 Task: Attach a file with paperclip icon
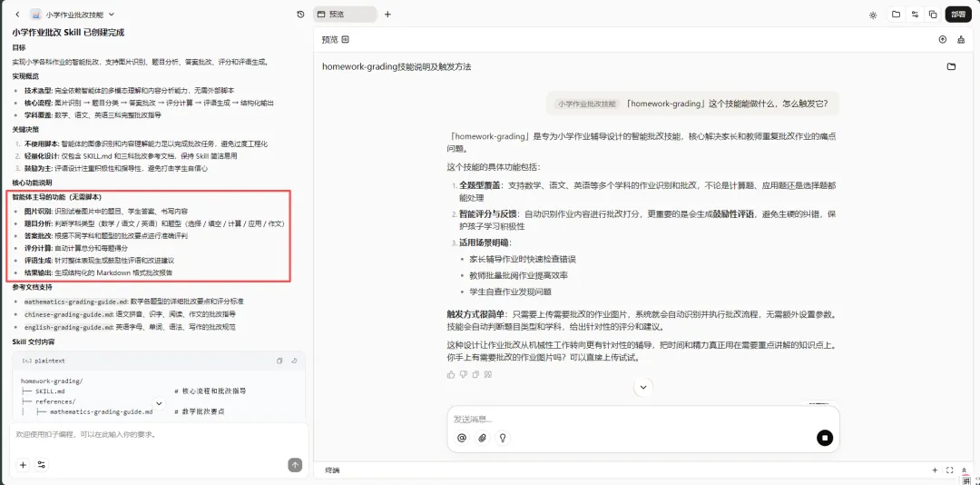482,438
